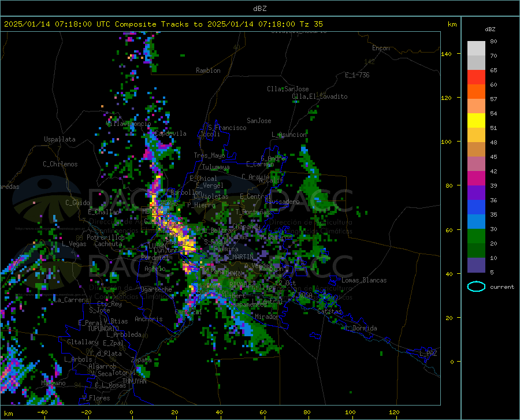Select the Chapanay place label
Screen dimensions: 520x420
point(246,226)
